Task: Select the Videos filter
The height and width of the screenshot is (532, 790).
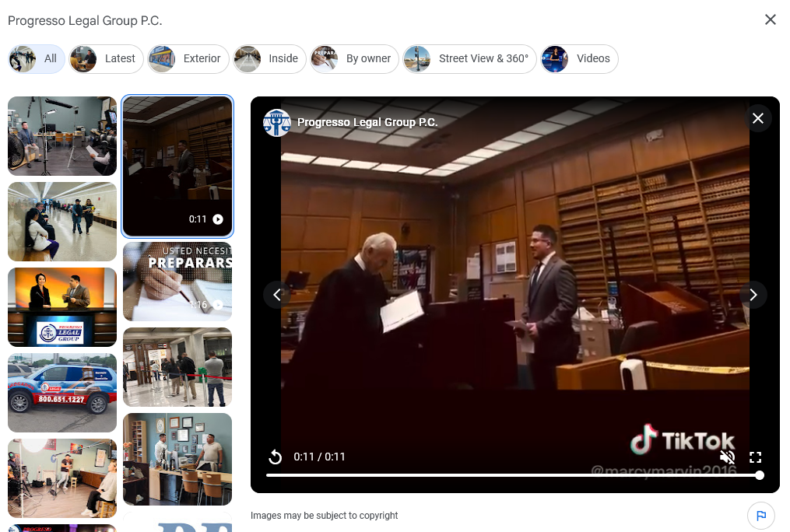Action: point(579,59)
